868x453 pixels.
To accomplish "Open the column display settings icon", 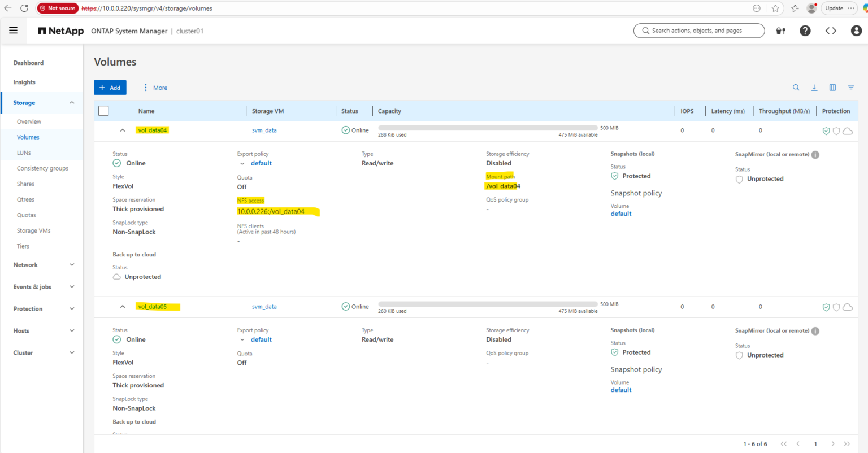I will [x=832, y=88].
